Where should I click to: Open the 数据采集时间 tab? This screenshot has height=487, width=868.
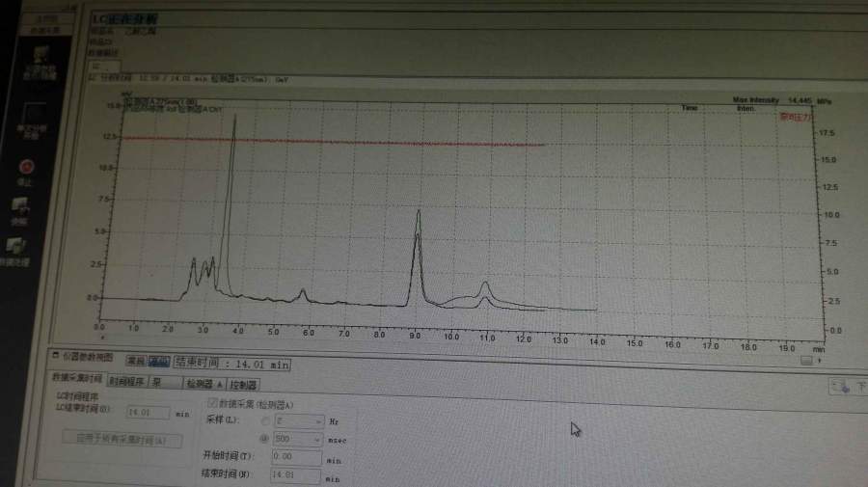[x=77, y=377]
